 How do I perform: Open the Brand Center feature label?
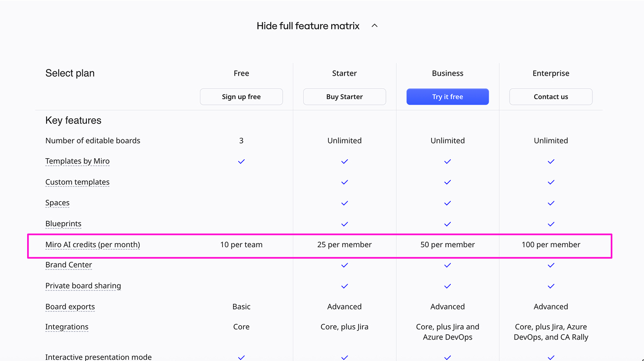(68, 265)
